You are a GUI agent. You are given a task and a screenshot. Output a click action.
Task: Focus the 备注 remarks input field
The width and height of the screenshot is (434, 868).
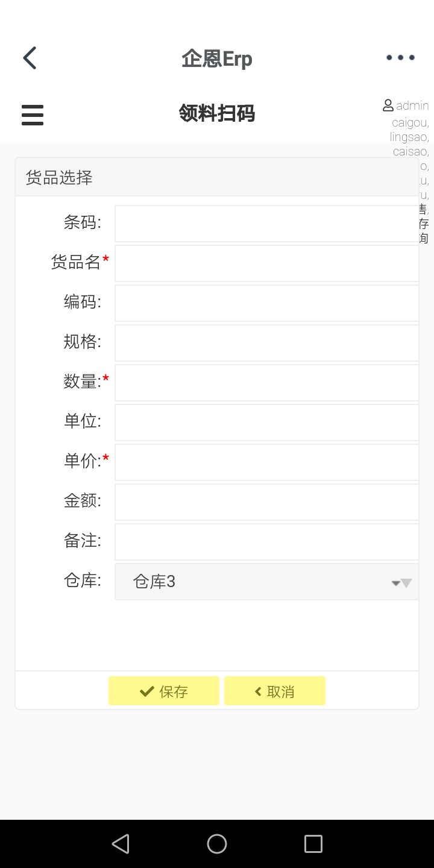pos(265,542)
